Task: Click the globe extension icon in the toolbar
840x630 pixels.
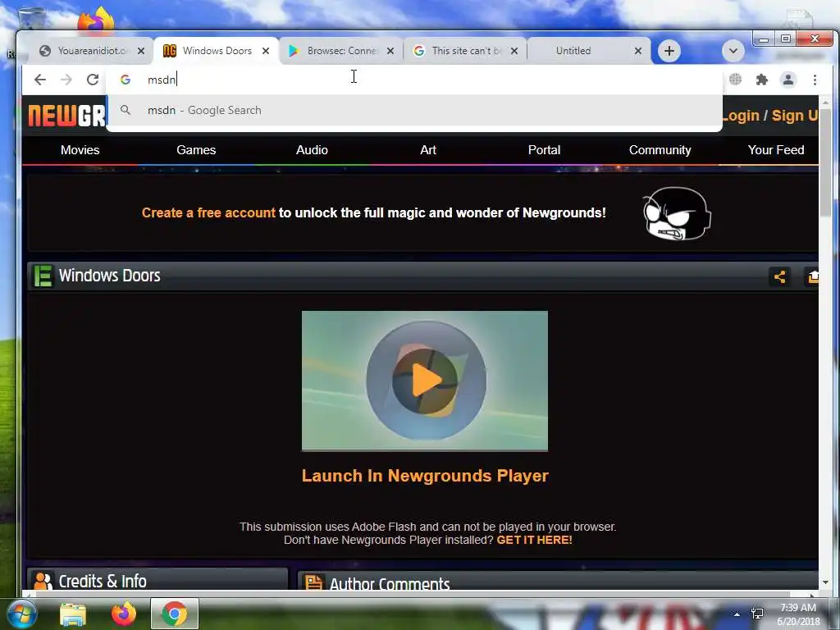Action: click(735, 80)
